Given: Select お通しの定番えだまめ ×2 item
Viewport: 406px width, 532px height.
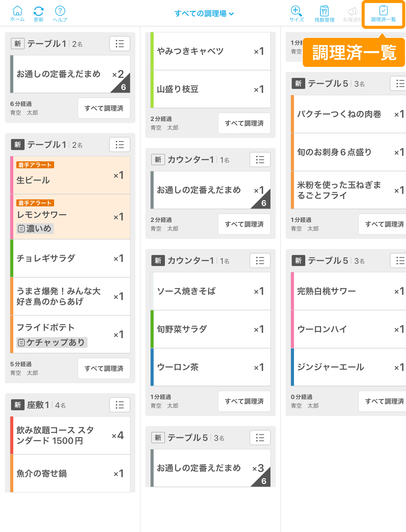Looking at the screenshot, I should pyautogui.click(x=70, y=74).
